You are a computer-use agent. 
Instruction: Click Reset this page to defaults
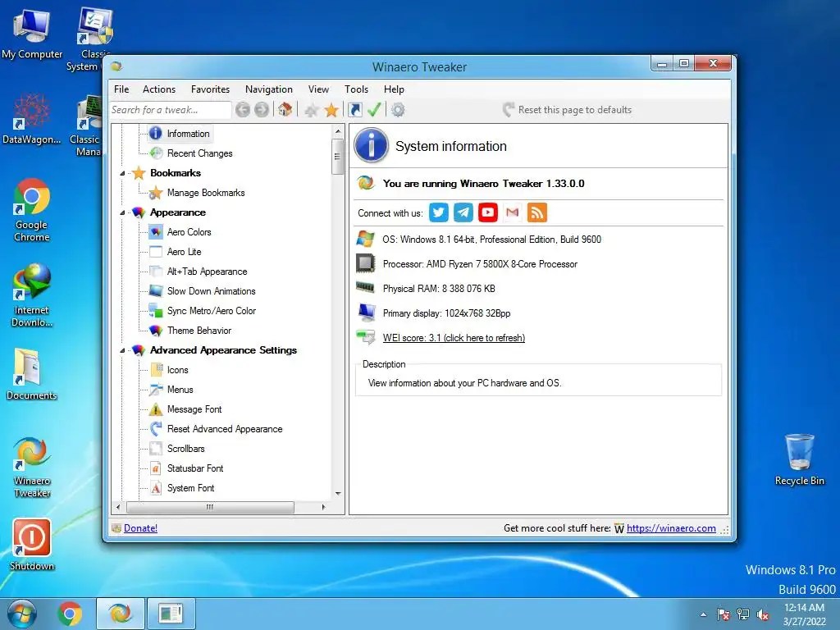pyautogui.click(x=568, y=110)
